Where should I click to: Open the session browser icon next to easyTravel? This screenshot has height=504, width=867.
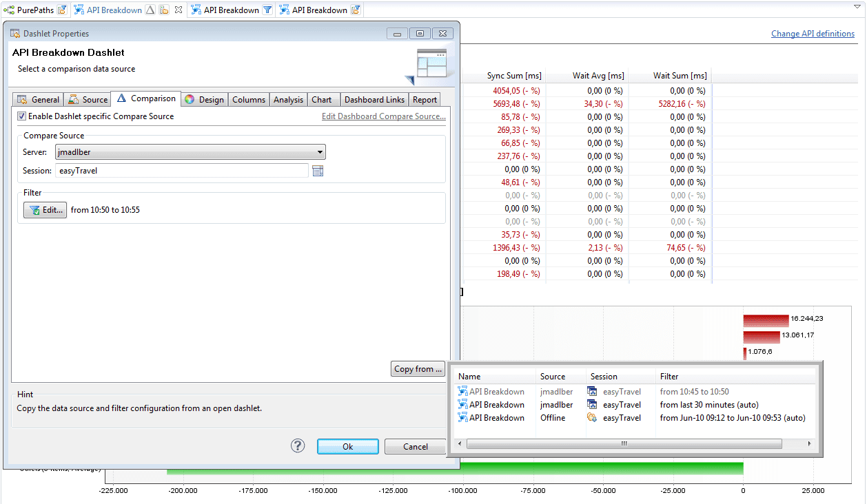[x=318, y=171]
